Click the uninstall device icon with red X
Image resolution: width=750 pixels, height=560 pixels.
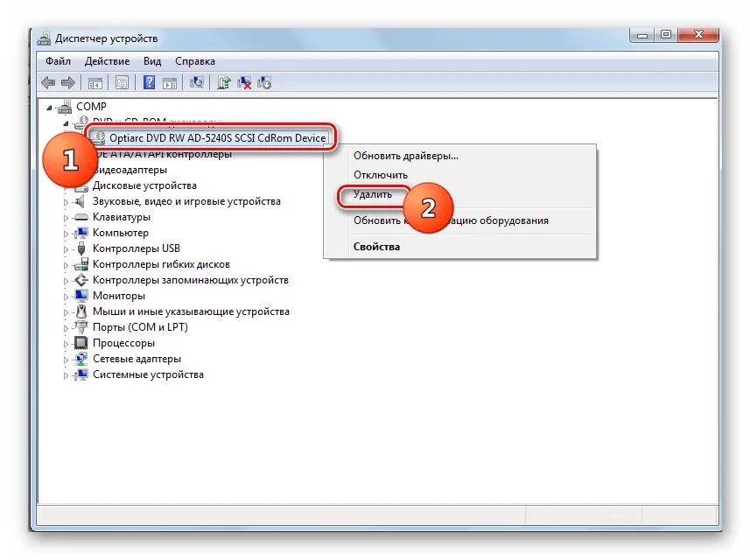(x=244, y=83)
